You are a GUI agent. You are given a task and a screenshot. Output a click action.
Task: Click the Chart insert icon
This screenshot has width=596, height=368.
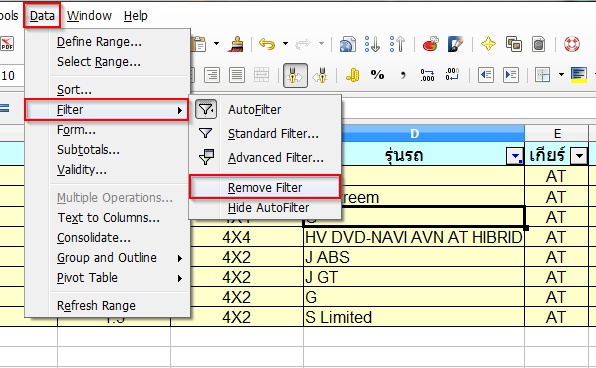point(431,44)
